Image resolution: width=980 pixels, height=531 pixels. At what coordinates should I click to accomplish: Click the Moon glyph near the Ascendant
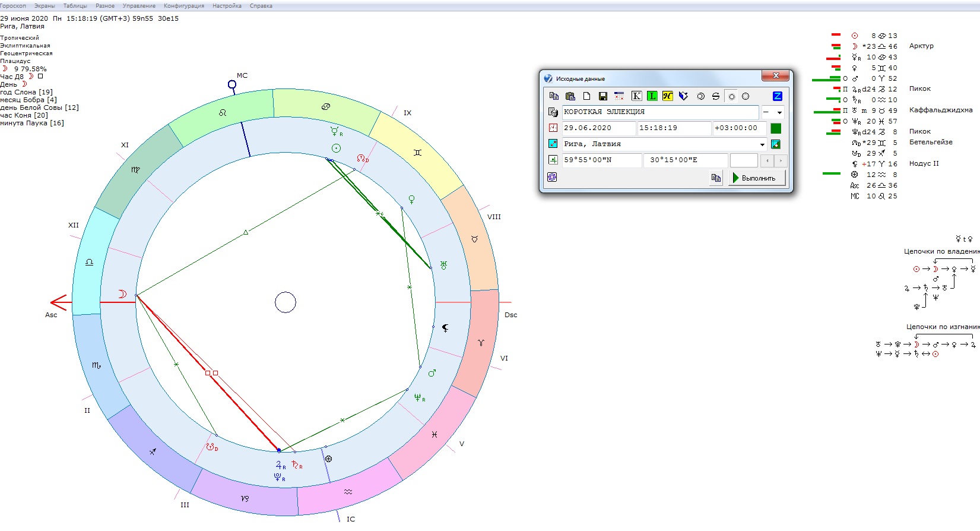(122, 294)
